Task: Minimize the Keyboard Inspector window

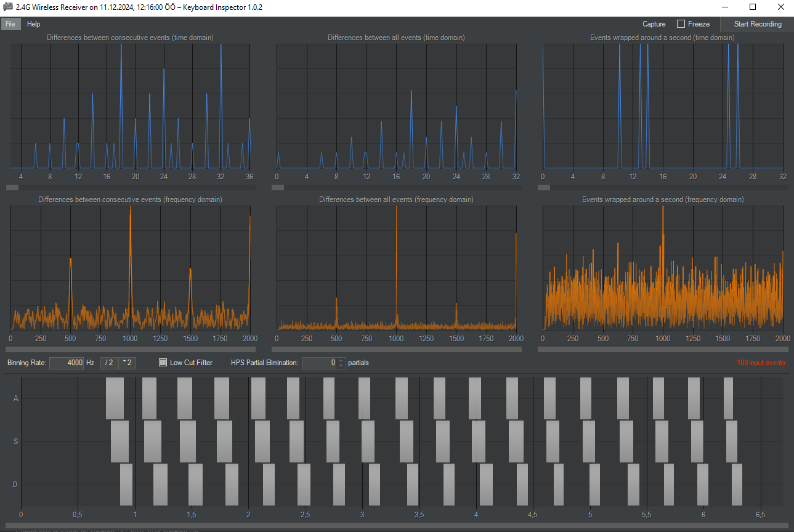Action: point(724,7)
